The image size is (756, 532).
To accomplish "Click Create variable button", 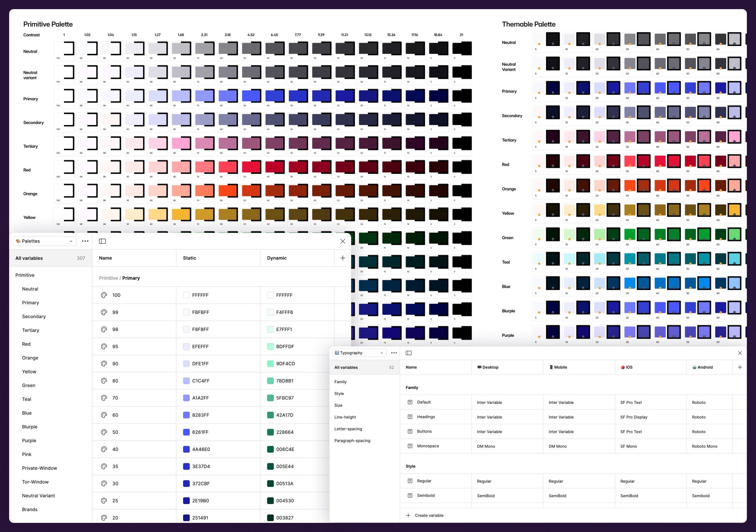I will point(429,515).
